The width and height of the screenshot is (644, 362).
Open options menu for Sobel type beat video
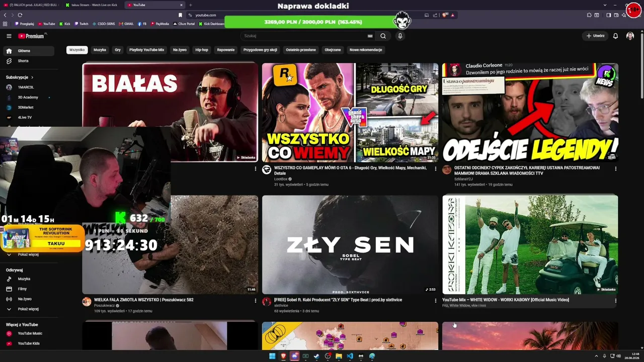tap(436, 301)
